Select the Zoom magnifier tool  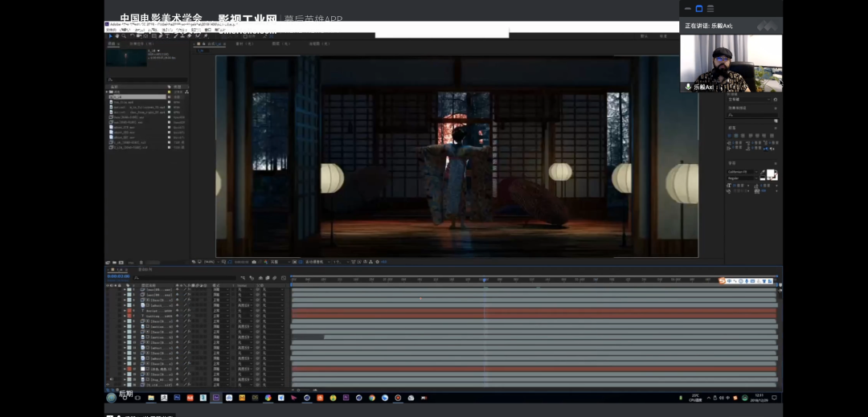(x=124, y=35)
